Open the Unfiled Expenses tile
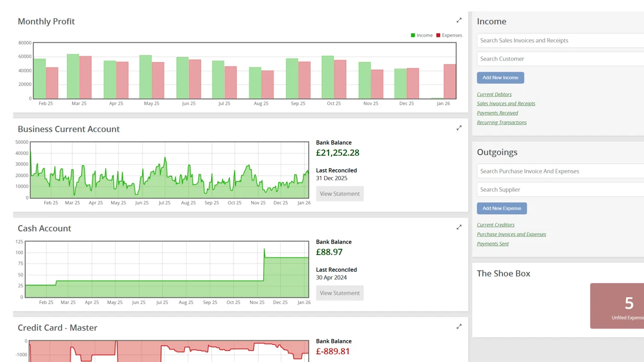This screenshot has height=362, width=644. [617, 306]
